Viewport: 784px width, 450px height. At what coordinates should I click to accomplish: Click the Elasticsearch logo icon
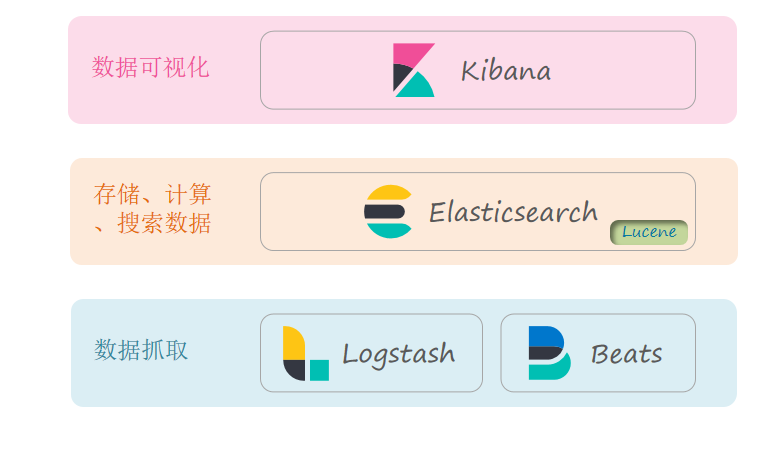[x=387, y=212]
